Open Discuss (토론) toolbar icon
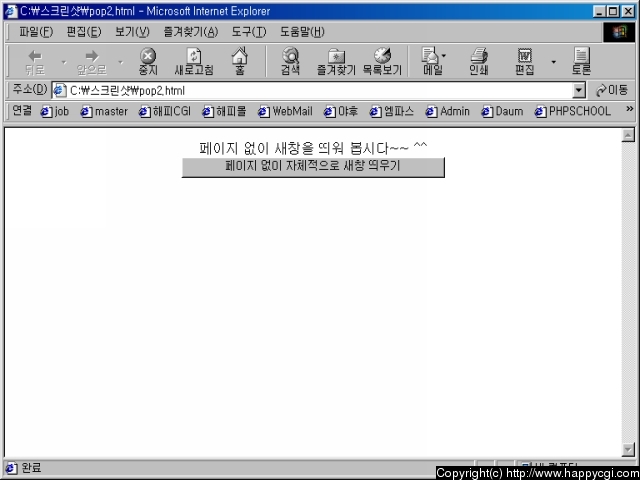The width and height of the screenshot is (640, 480). tap(581, 62)
